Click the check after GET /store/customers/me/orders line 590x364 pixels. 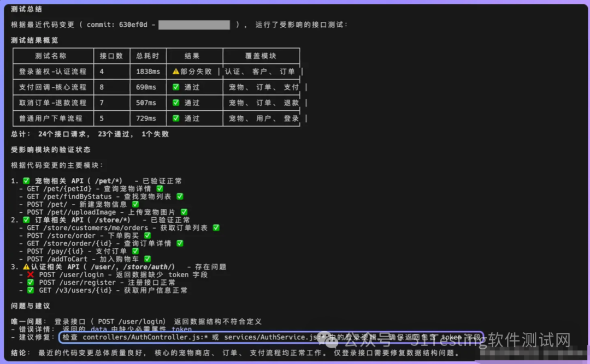(216, 228)
